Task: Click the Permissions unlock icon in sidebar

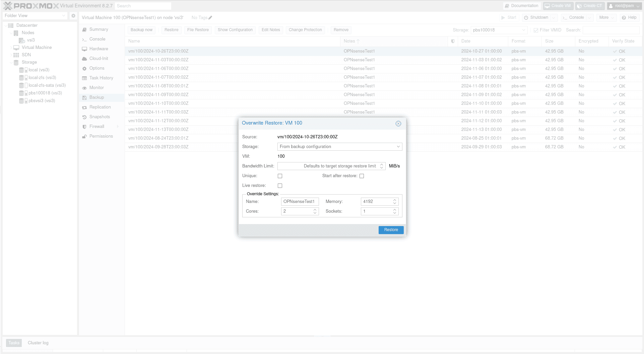Action: pos(84,136)
